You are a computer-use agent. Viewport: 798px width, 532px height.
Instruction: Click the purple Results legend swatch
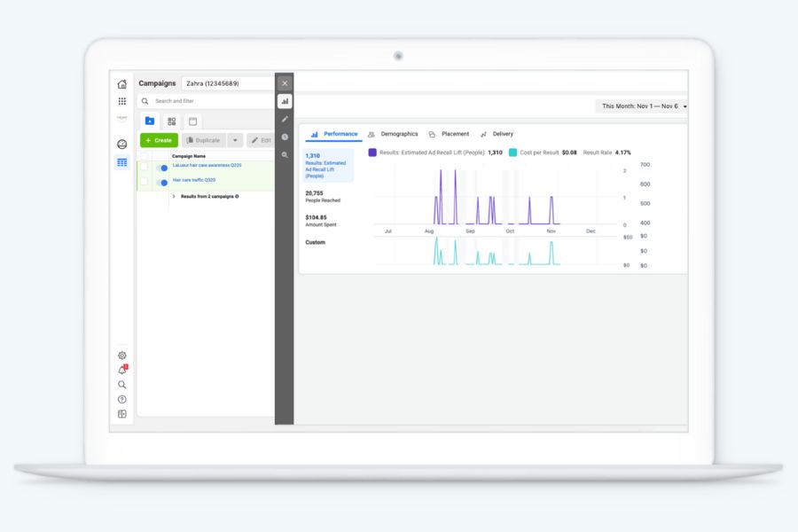(x=372, y=153)
